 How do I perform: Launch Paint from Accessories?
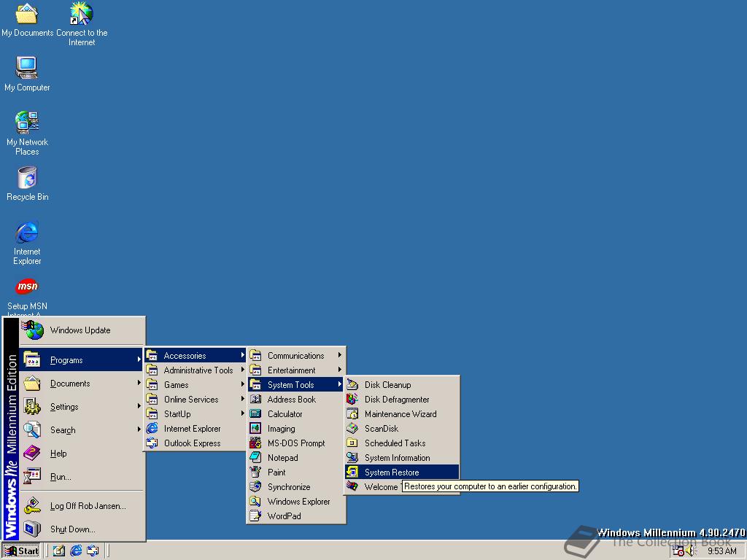296,472
